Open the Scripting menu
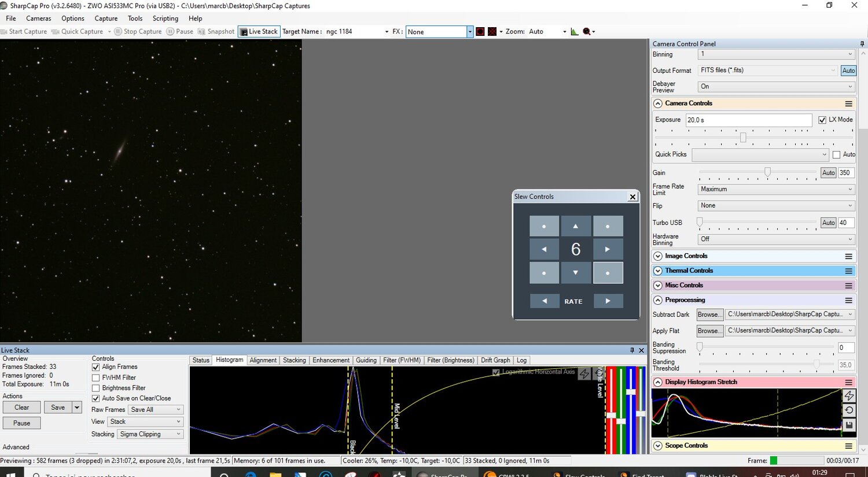This screenshot has width=868, height=477. tap(165, 19)
